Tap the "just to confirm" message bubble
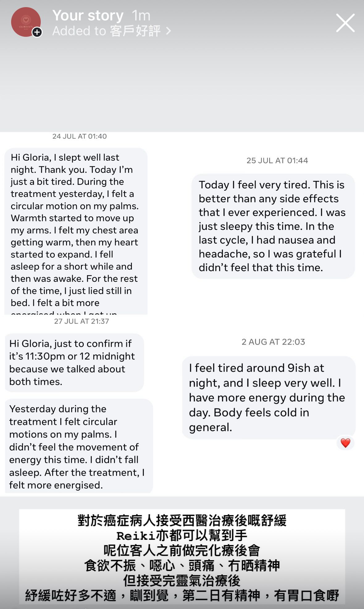364x609 pixels. point(74,363)
